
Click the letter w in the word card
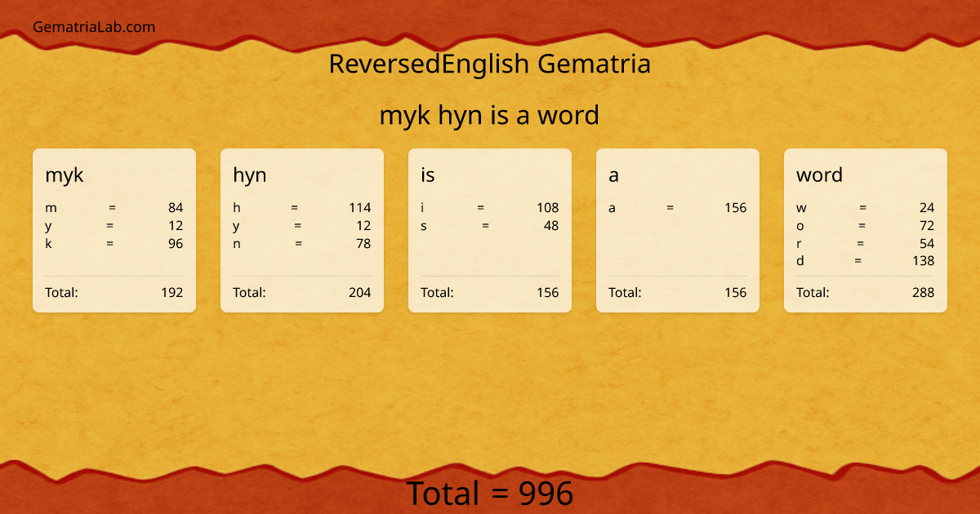point(801,208)
